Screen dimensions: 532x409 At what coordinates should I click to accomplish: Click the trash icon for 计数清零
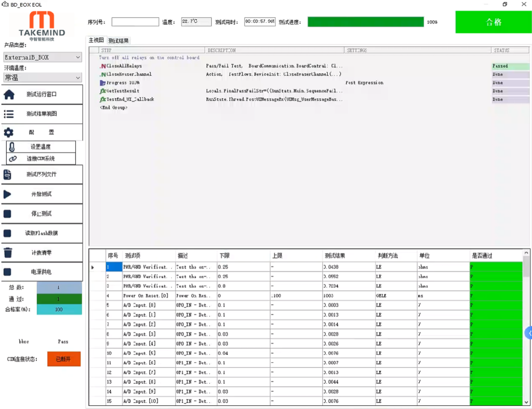8,253
